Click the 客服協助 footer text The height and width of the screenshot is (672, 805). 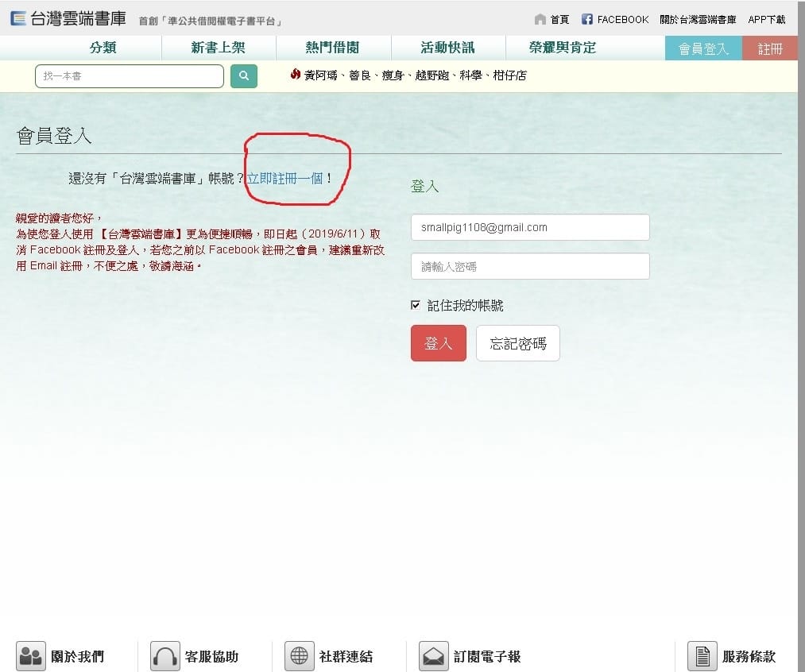[x=211, y=657]
